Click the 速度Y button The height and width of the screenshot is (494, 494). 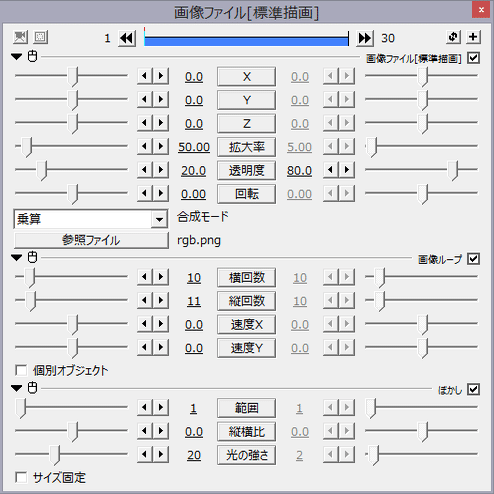[246, 348]
